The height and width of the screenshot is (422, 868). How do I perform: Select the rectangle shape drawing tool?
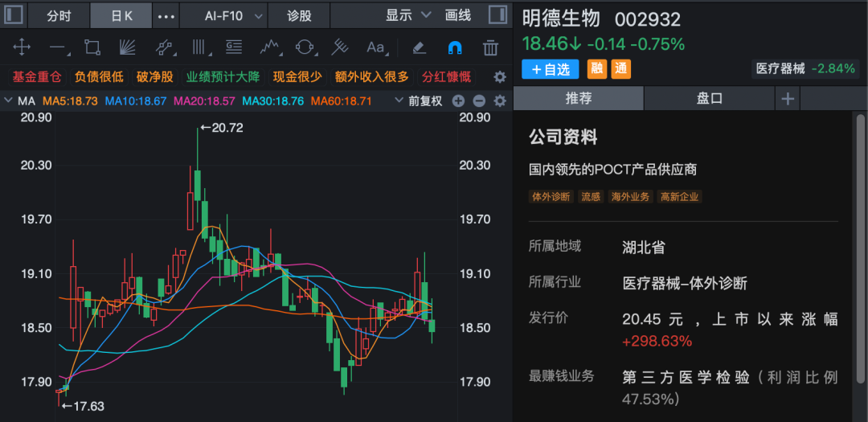tap(92, 47)
